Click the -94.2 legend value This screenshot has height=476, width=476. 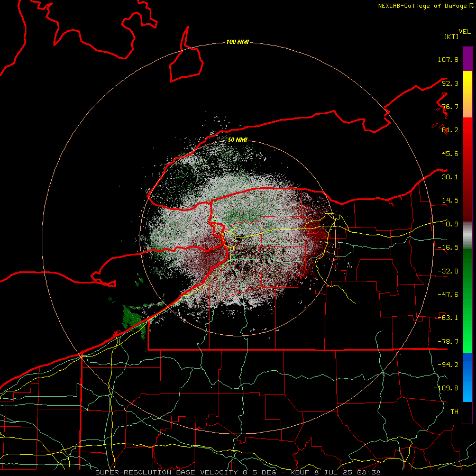click(448, 365)
